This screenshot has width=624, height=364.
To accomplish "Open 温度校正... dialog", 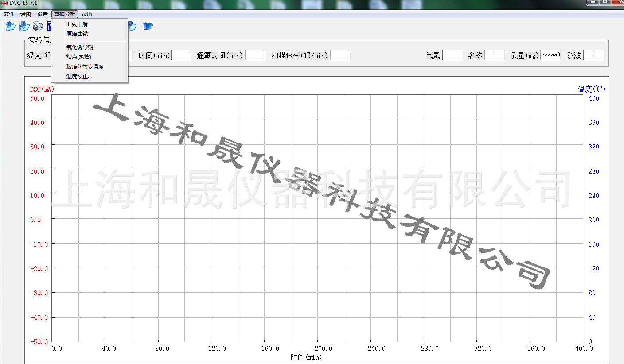I will [x=79, y=77].
